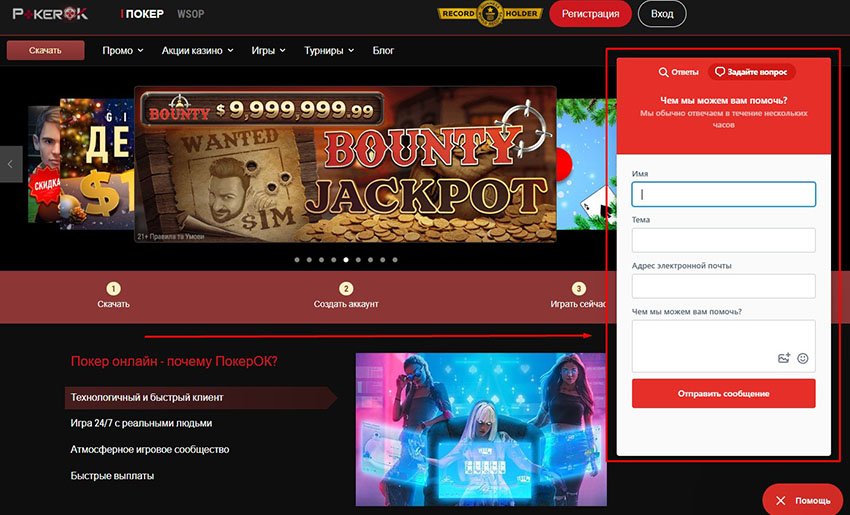Click the discount banner thumbnail with СКИДКА
The height and width of the screenshot is (515, 850).
[x=44, y=164]
